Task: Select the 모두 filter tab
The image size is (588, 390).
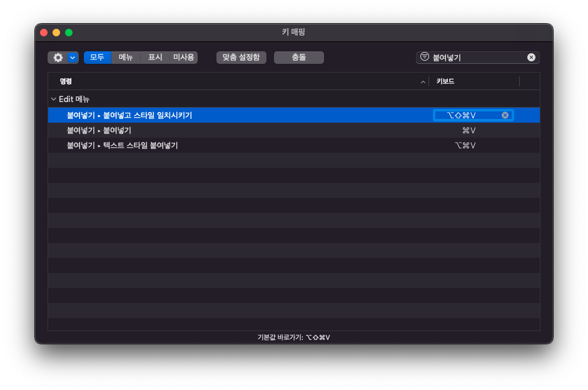Action: click(97, 58)
